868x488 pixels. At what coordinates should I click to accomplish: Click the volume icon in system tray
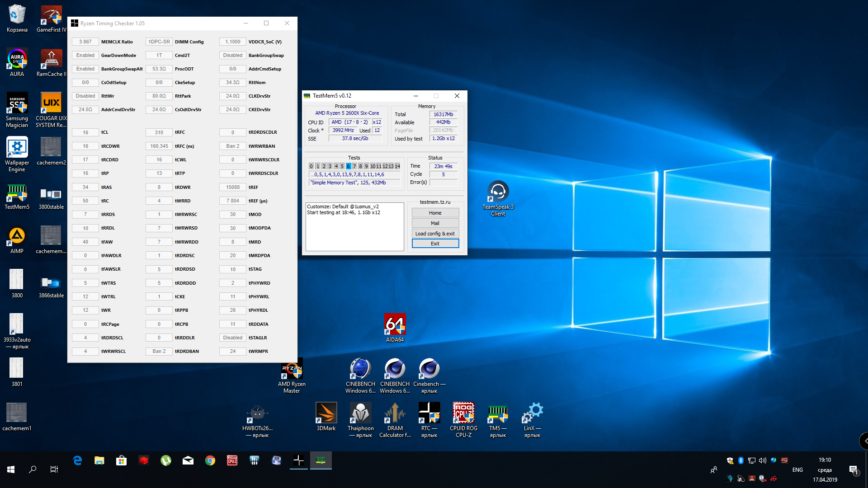(763, 460)
